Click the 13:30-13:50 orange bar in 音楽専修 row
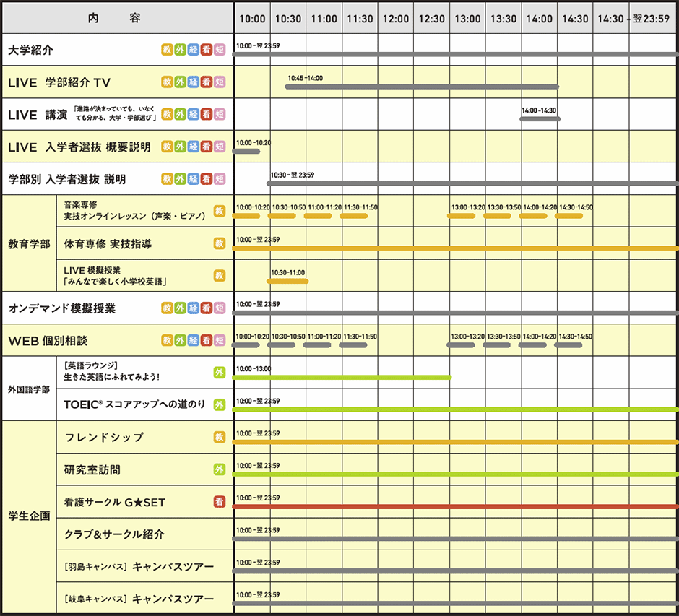 [x=497, y=216]
